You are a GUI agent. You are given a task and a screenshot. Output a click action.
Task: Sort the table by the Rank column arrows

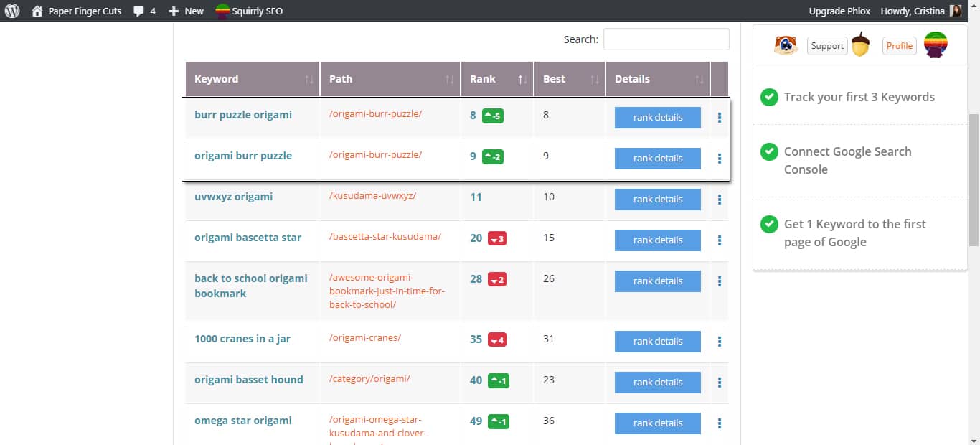[x=523, y=79]
